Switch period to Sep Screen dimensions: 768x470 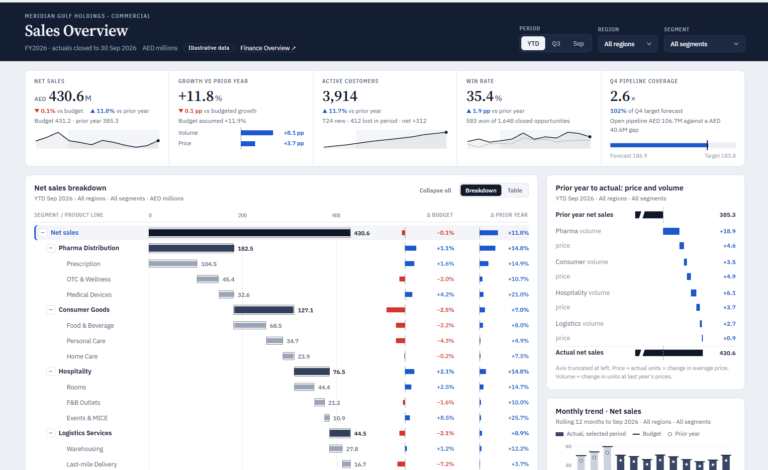click(578, 44)
